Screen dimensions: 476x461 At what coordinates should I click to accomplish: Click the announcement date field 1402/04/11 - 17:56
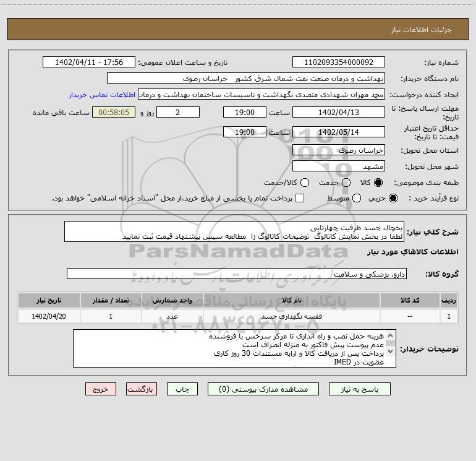[x=89, y=62]
